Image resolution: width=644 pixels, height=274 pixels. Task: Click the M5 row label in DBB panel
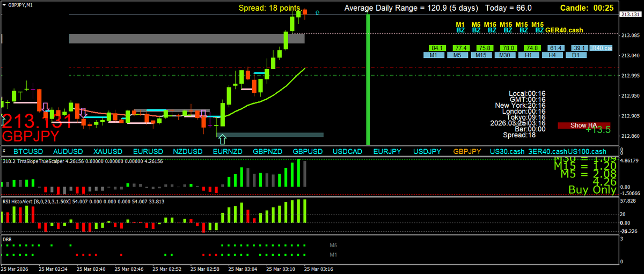333,245
